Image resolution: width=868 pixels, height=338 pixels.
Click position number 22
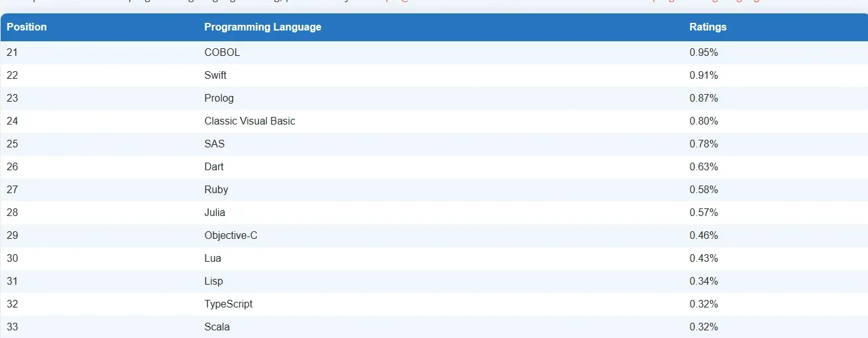12,76
